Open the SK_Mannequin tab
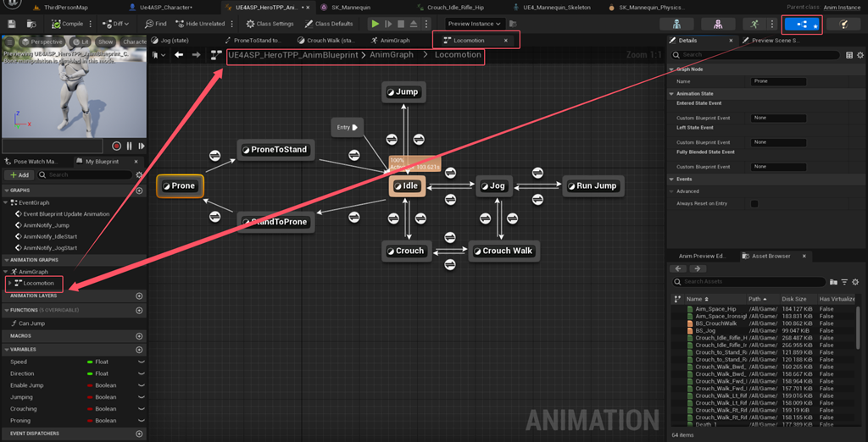The image size is (868, 442). pos(352,7)
